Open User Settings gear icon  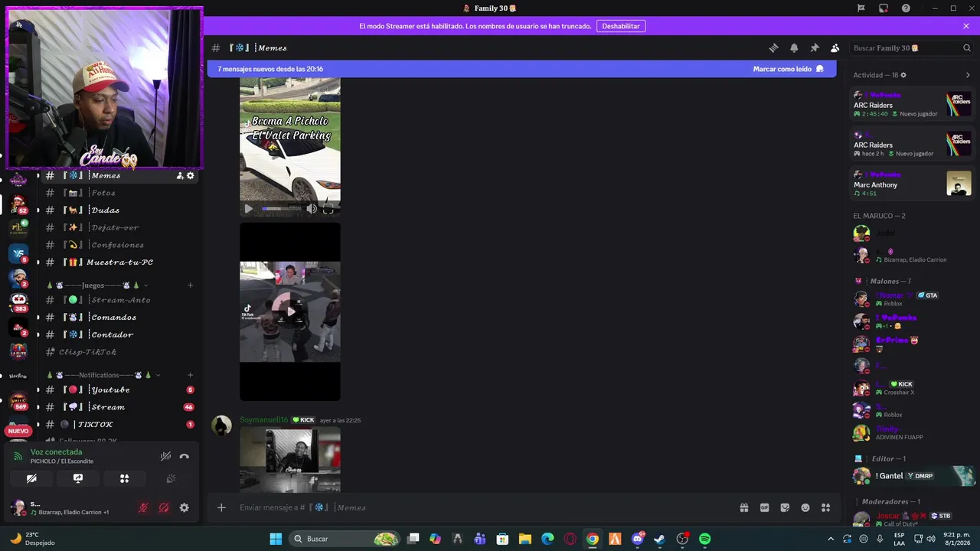tap(184, 507)
